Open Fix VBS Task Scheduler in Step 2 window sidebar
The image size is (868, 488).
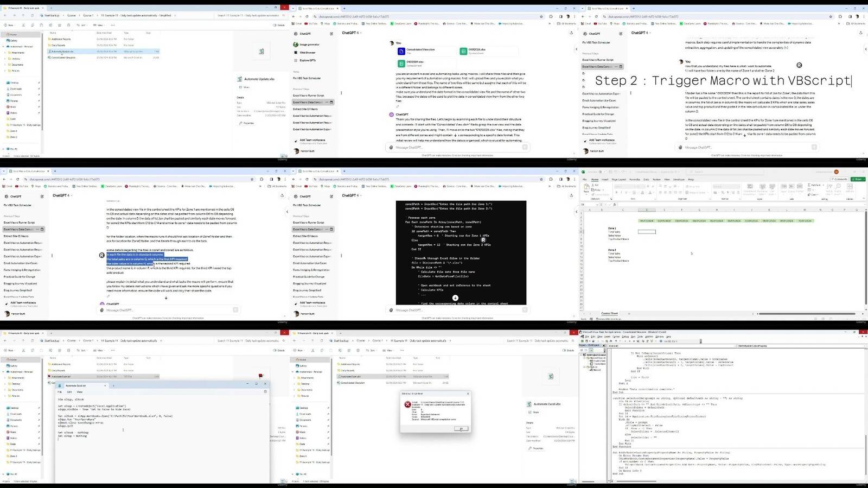click(x=596, y=42)
